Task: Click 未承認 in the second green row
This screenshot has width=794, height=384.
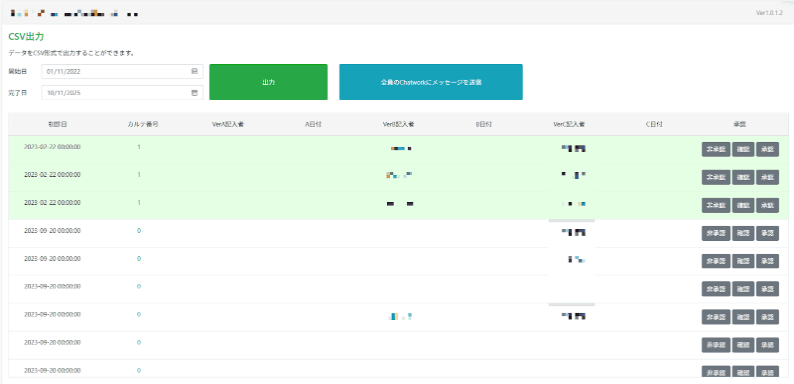Action: pyautogui.click(x=716, y=177)
